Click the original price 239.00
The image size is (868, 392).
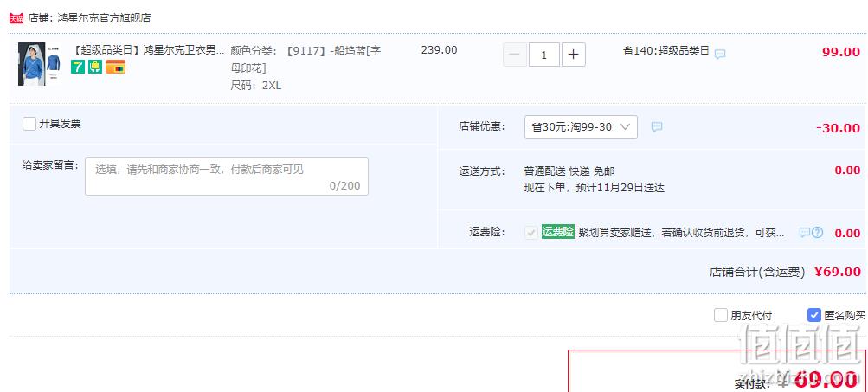[439, 50]
